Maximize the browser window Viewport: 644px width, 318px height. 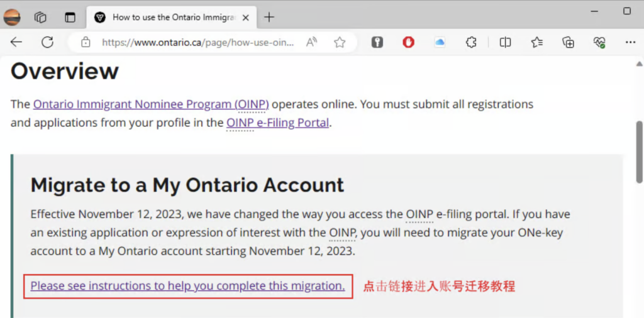627,11
